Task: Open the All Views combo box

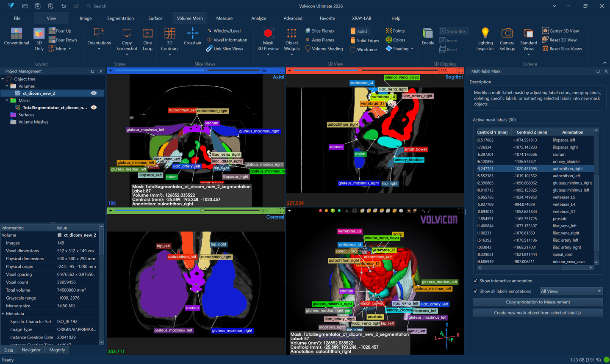Action: coord(571,291)
